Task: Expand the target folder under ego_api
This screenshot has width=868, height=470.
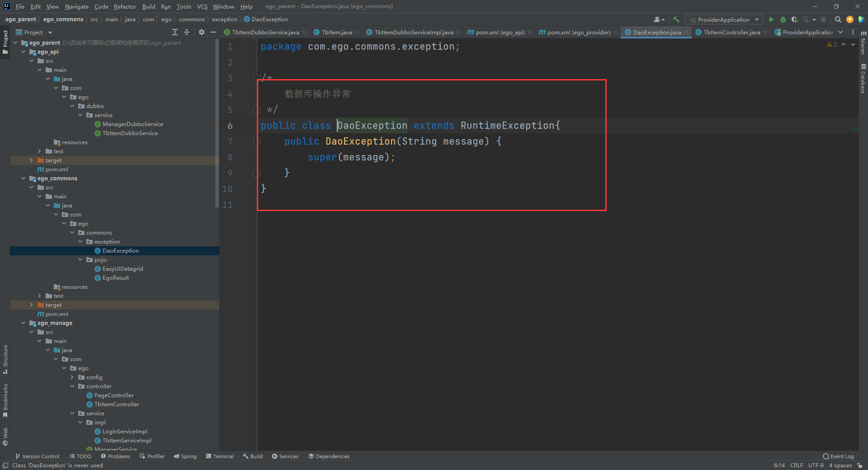Action: 31,160
